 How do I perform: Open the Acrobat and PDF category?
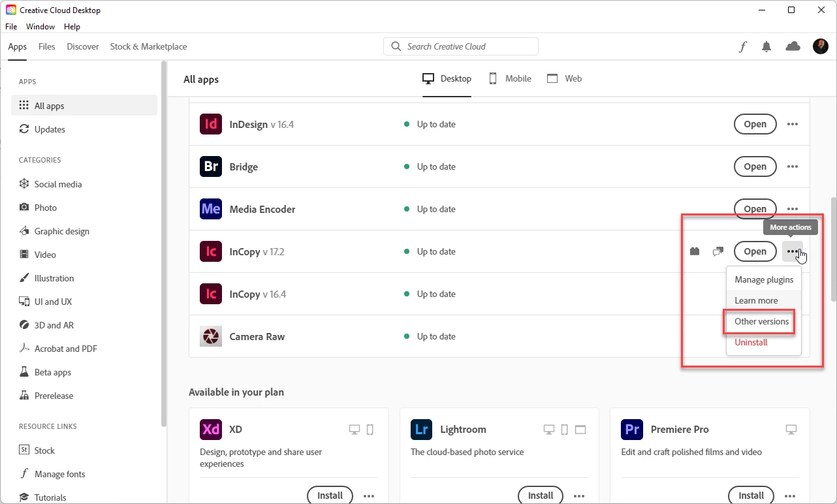(84, 349)
